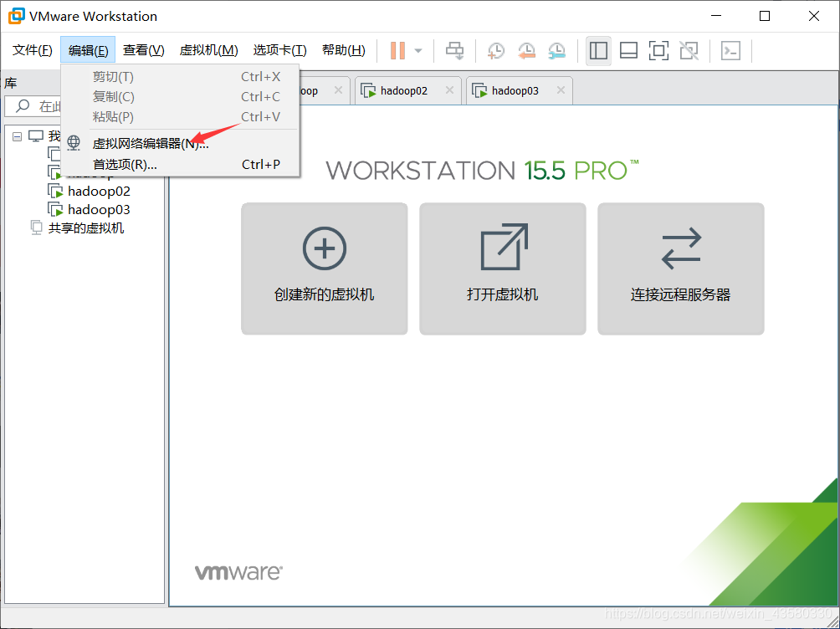The image size is (840, 629).
Task: Choose 剪切(T) in the edit menu
Action: click(180, 77)
